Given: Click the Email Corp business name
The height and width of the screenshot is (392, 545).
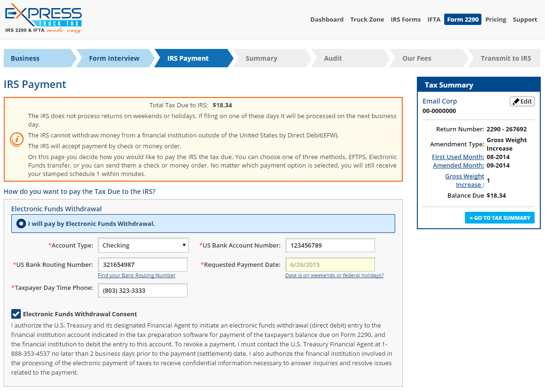Looking at the screenshot, I should (x=439, y=101).
